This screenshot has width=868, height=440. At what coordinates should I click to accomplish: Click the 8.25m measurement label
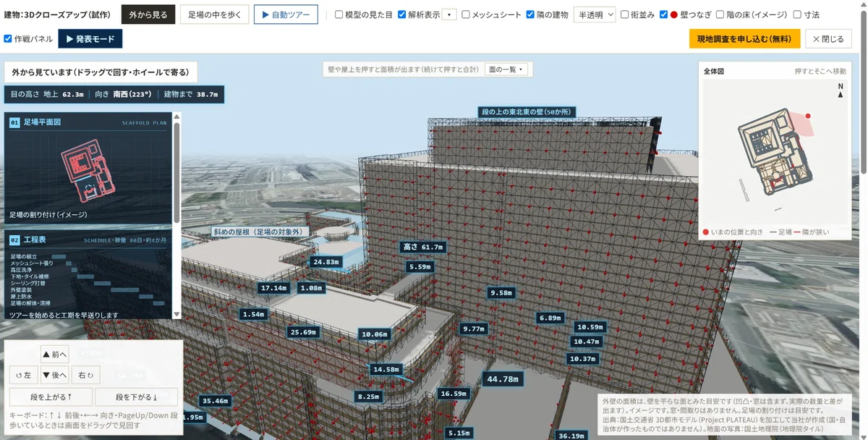369,397
